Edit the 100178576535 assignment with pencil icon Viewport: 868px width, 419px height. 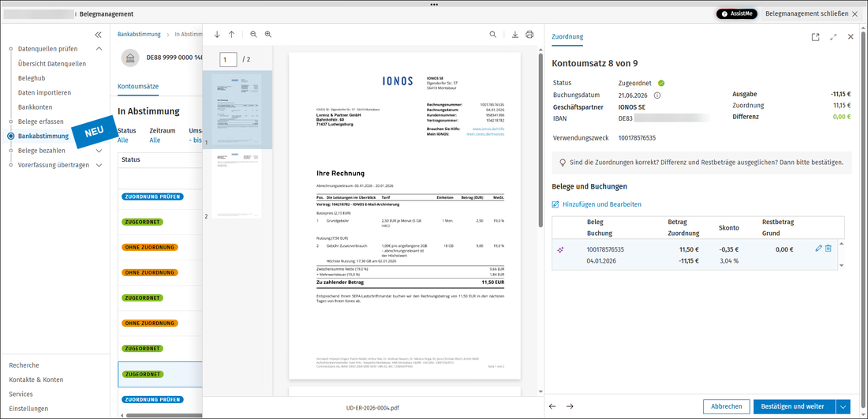[x=819, y=249]
